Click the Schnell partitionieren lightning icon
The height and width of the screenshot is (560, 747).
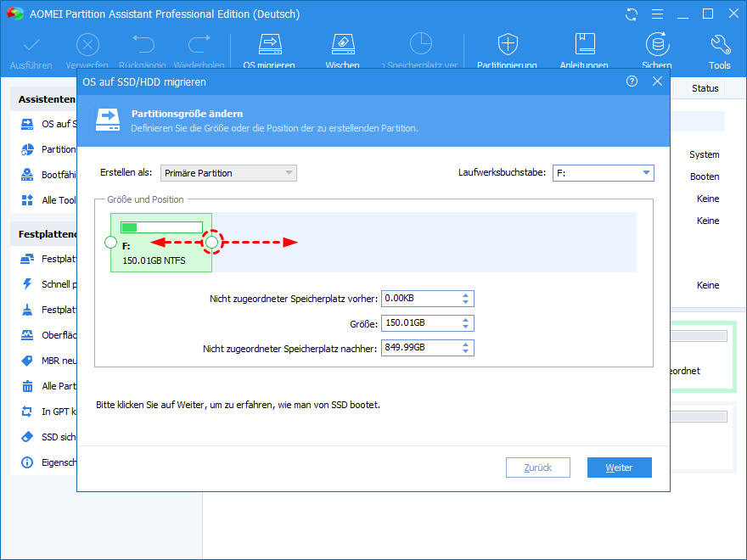[x=27, y=284]
